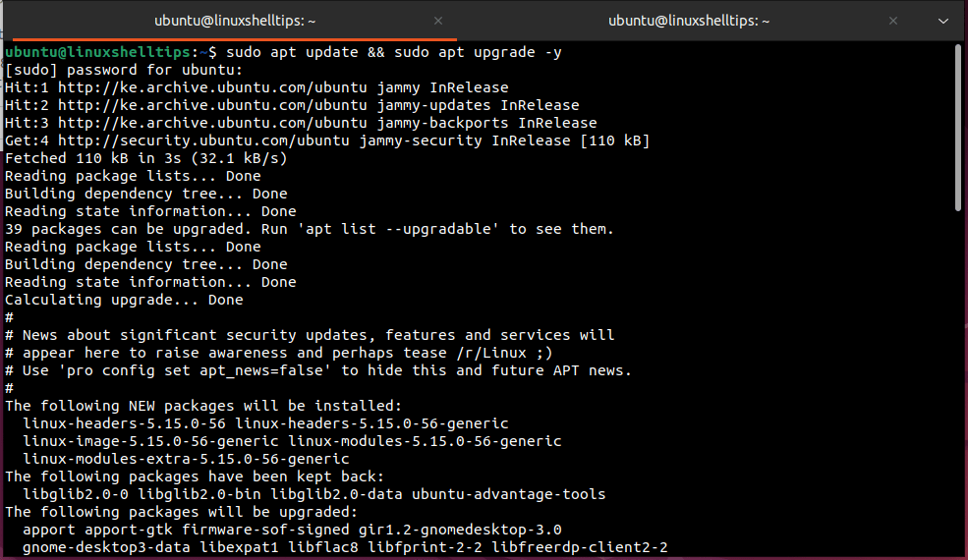Screen dimensions: 968x560
Task: Click the libglib2.0-data package name
Action: (336, 494)
